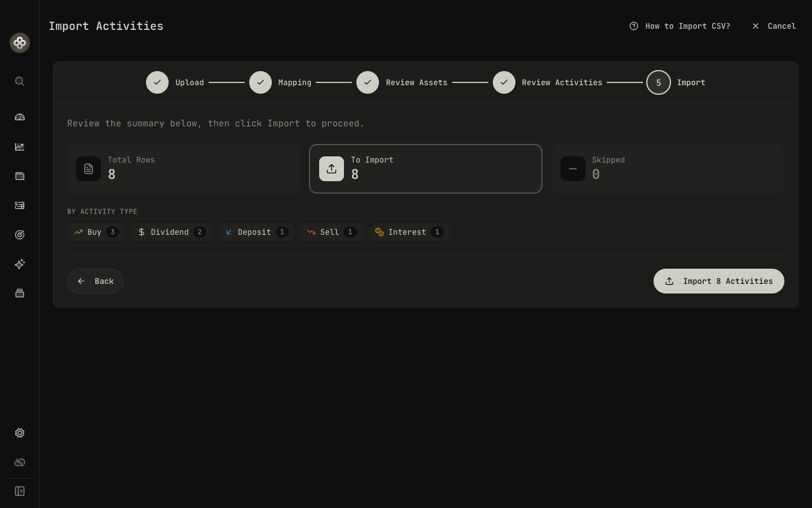
Task: Go to the Review Assets step
Action: pos(402,82)
